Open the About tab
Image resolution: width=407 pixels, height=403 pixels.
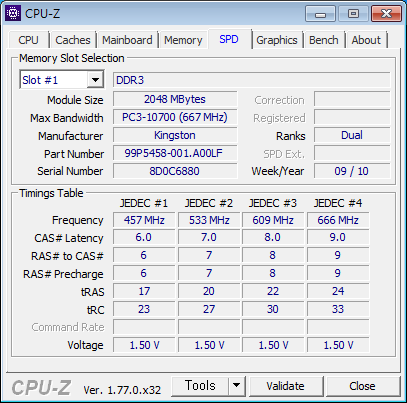click(x=366, y=40)
